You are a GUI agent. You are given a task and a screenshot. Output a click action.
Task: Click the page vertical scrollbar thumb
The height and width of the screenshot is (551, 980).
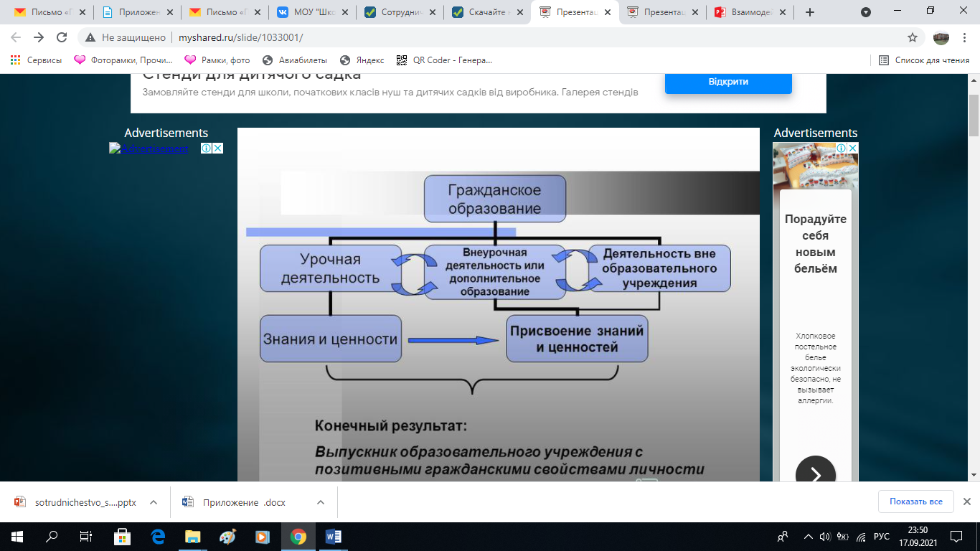pos(974,115)
